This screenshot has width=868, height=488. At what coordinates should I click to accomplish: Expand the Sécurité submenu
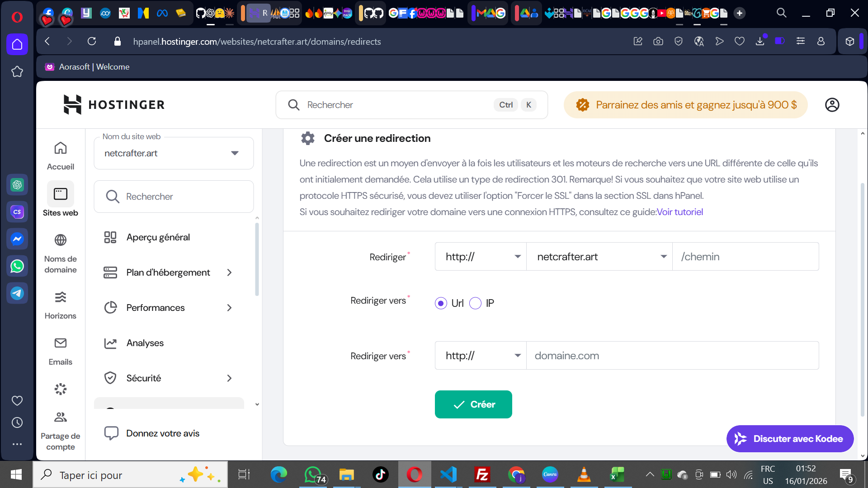(230, 378)
